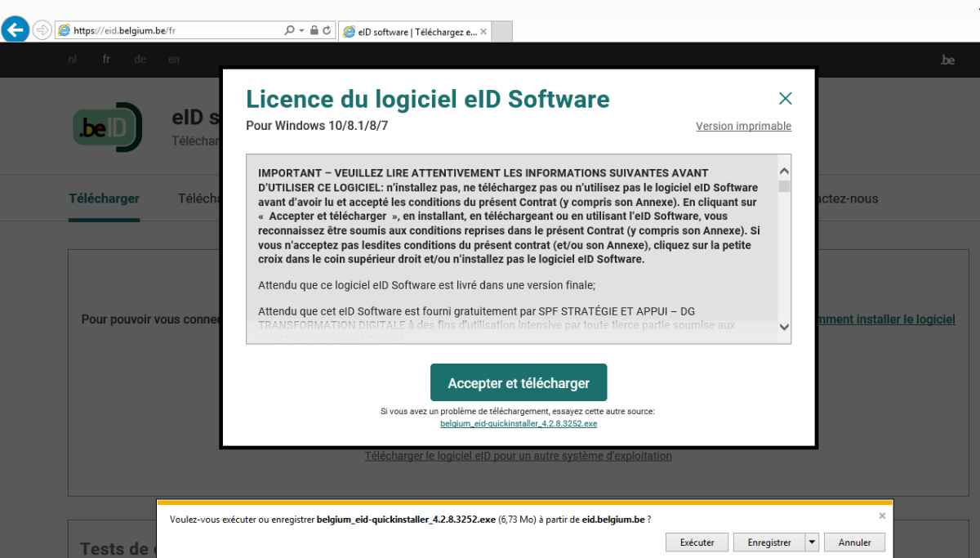This screenshot has width=980, height=558.
Task: Click the licence text scrollbar down arrow
Action: pyautogui.click(x=785, y=327)
